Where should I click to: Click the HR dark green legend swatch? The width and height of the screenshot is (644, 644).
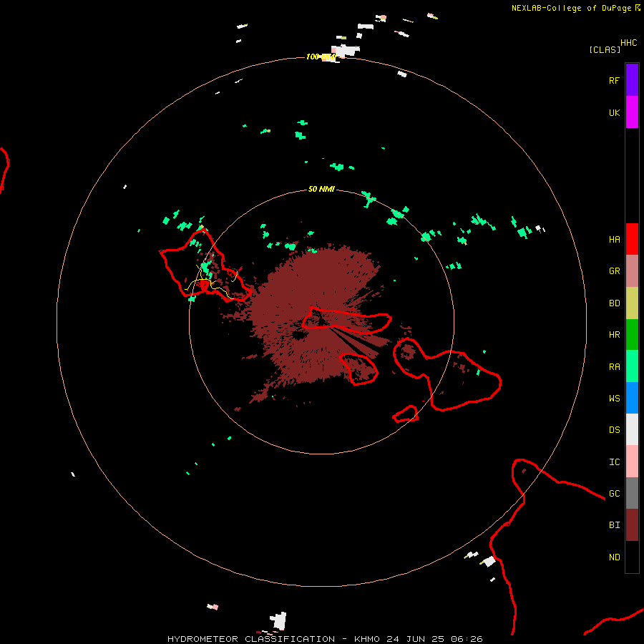(x=632, y=335)
